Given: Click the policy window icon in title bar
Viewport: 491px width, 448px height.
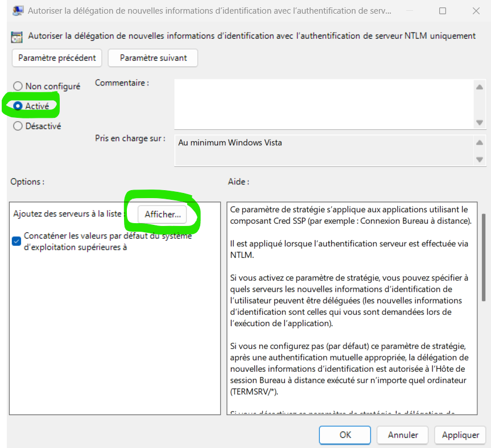Looking at the screenshot, I should coord(18,11).
